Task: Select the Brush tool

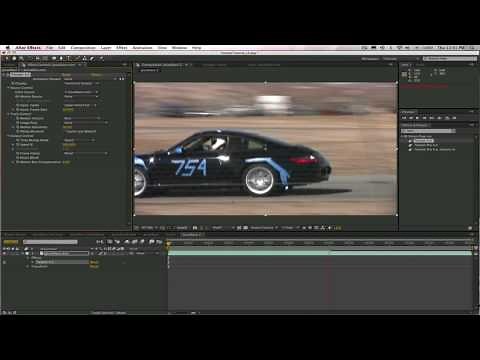Action: tap(77, 58)
